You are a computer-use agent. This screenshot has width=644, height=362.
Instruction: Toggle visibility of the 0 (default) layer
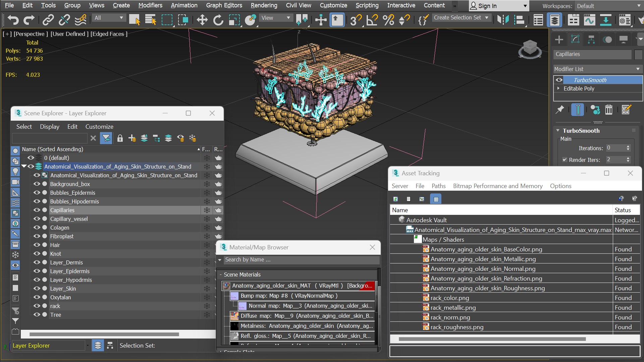point(31,158)
